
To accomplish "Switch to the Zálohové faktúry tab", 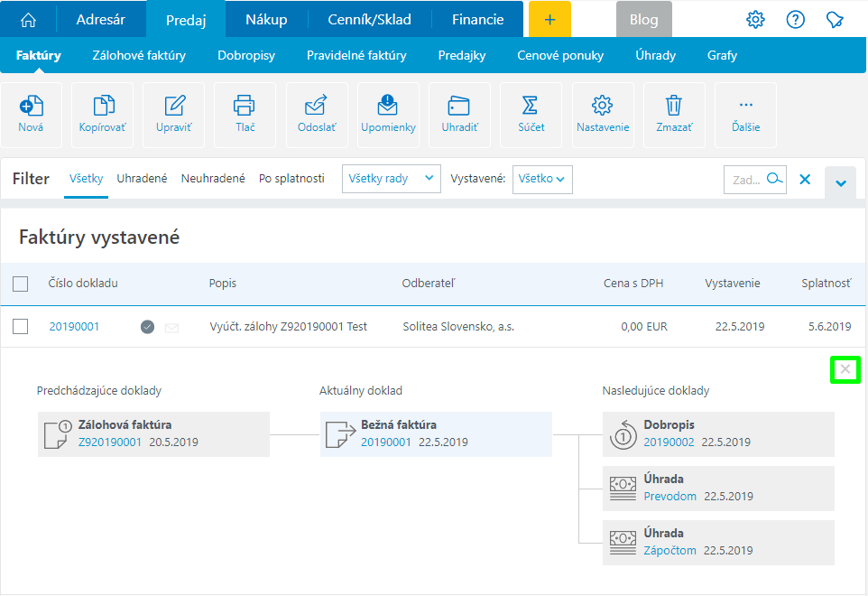I will (x=139, y=55).
